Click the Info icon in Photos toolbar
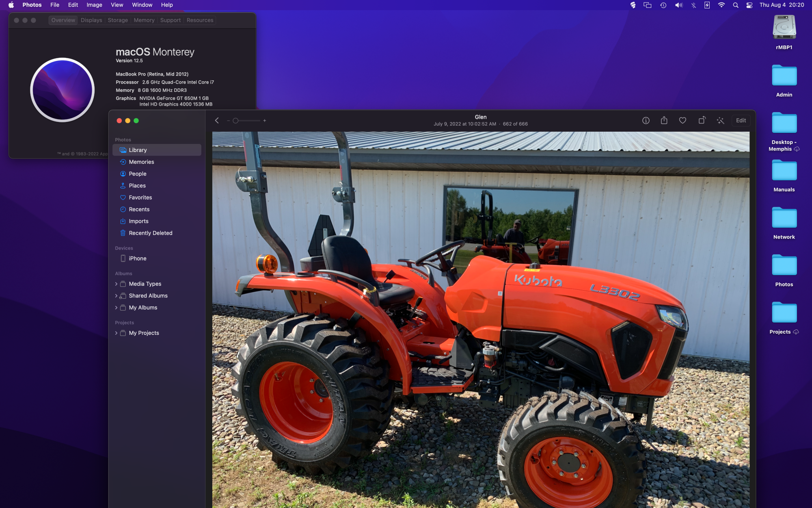This screenshot has height=508, width=812. coord(646,121)
